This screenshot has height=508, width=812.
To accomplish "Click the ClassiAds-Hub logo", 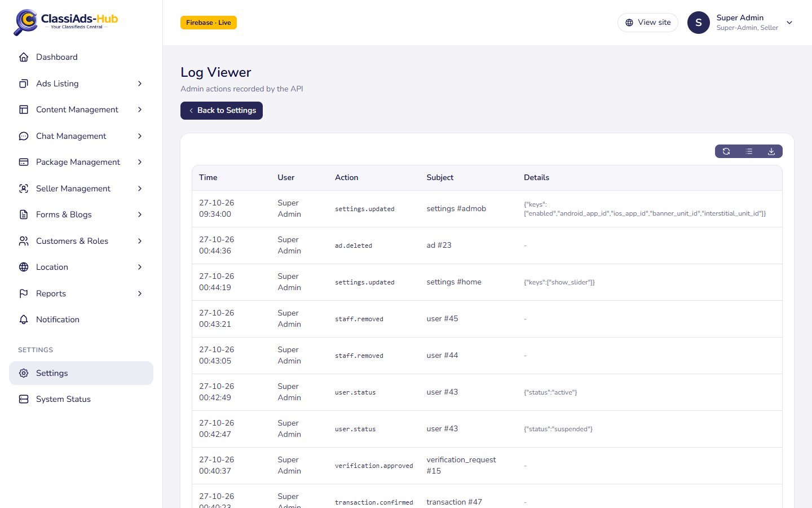I will [66, 22].
